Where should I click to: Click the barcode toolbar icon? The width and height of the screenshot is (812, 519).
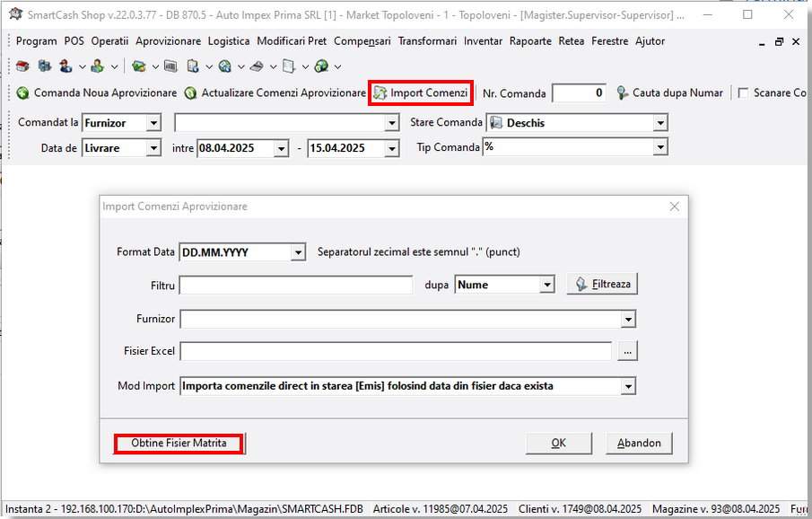tap(170, 66)
